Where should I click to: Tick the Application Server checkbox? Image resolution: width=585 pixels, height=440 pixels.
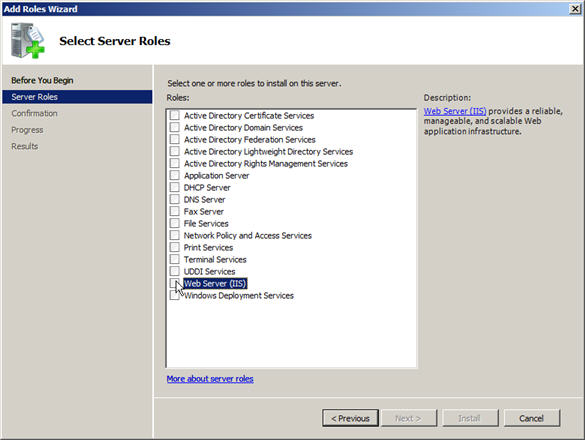click(174, 175)
